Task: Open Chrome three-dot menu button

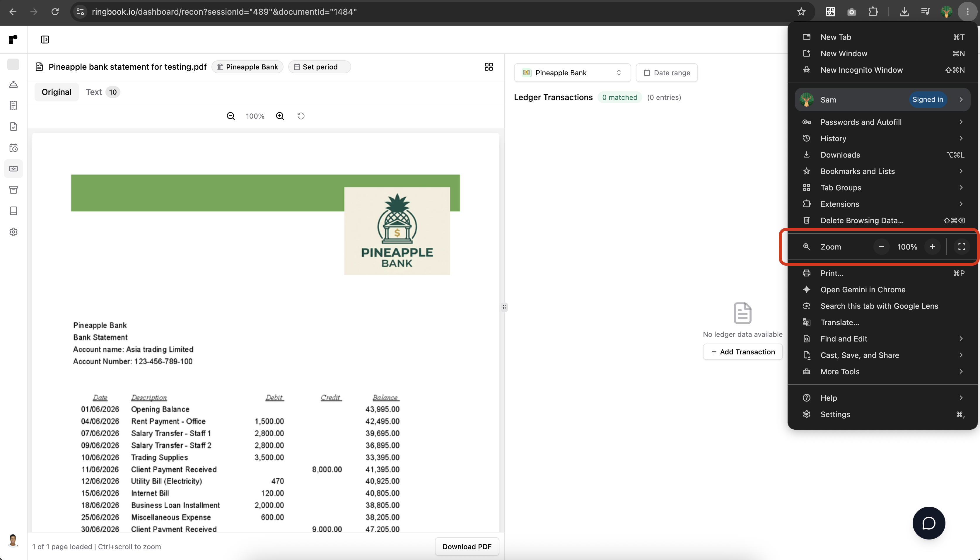Action: coord(967,12)
